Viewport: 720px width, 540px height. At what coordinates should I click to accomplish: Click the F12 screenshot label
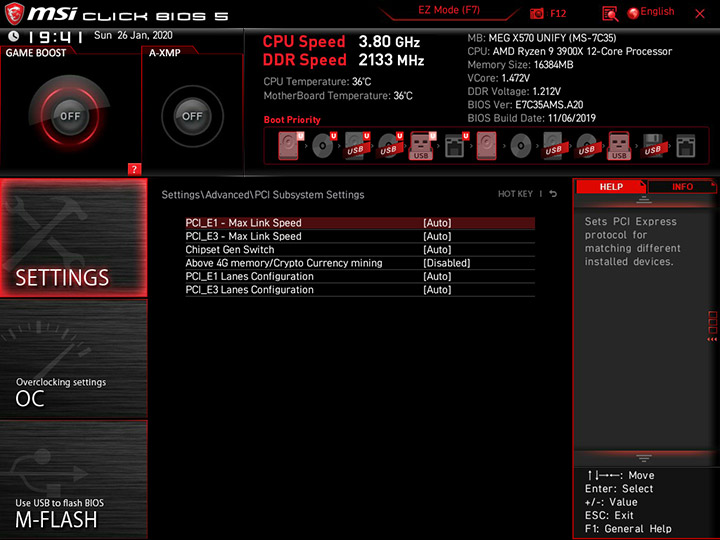558,13
